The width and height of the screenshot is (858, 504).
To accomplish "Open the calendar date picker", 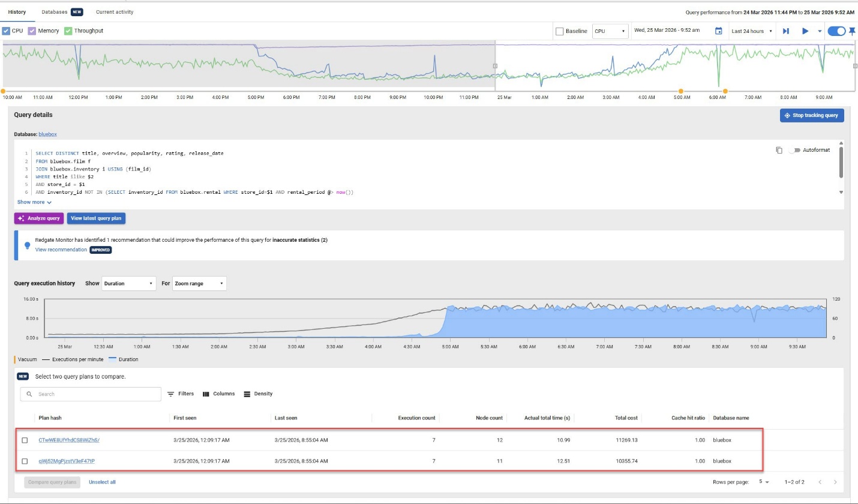I will (x=719, y=31).
